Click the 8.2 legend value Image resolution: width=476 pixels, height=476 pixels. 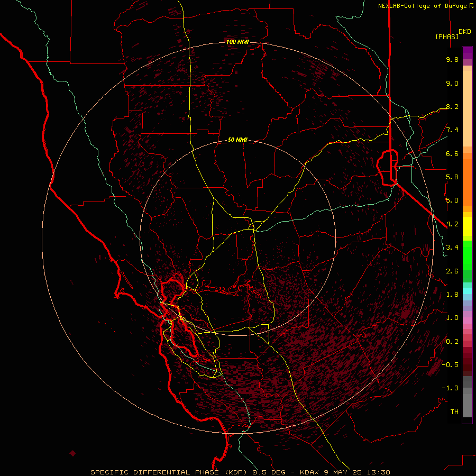452,106
